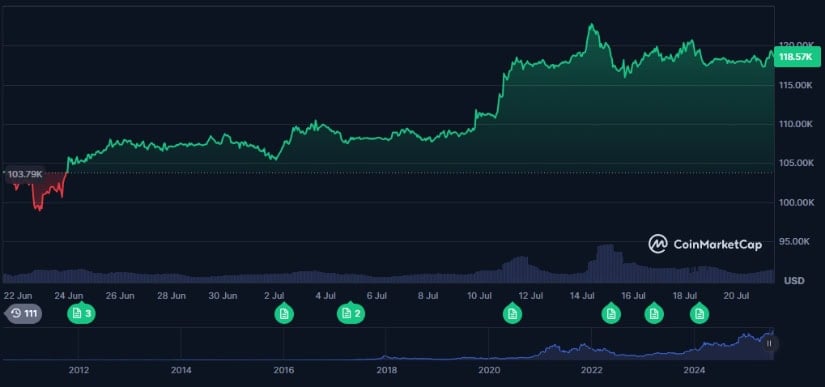Image resolution: width=825 pixels, height=387 pixels.
Task: Click the 120.00K axis label
Action: click(796, 44)
